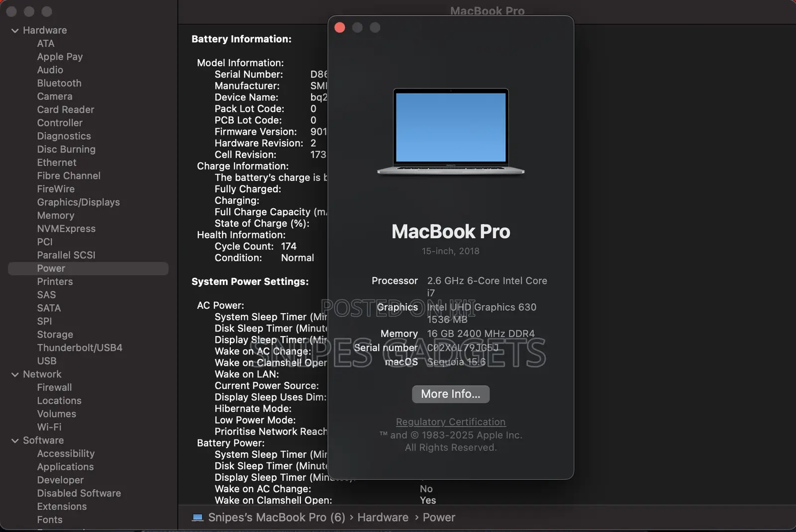Collapse the Network section in sidebar

[x=15, y=374]
